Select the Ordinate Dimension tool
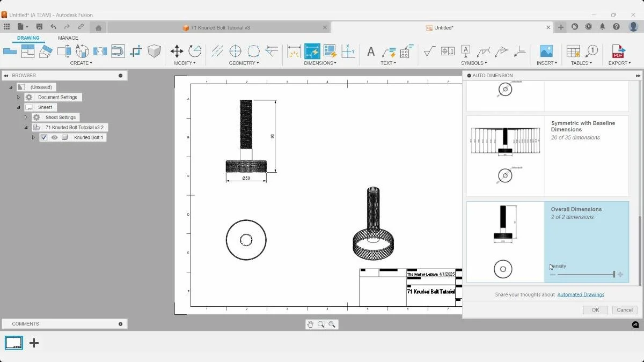This screenshot has height=362, width=644. [x=348, y=51]
